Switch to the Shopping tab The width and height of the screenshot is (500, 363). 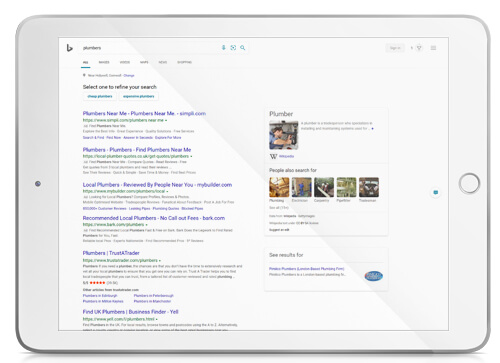coord(184,62)
